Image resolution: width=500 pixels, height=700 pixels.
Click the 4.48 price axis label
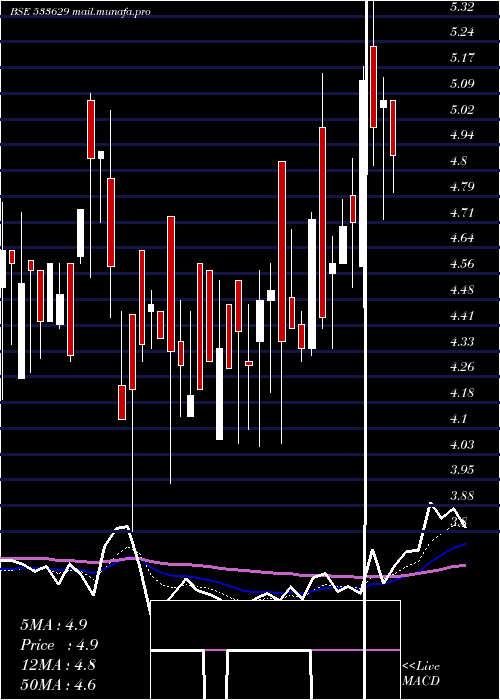click(x=462, y=290)
